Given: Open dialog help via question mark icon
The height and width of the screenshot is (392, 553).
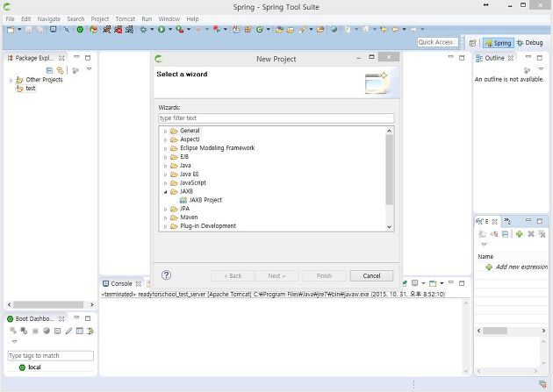Looking at the screenshot, I should (x=166, y=275).
